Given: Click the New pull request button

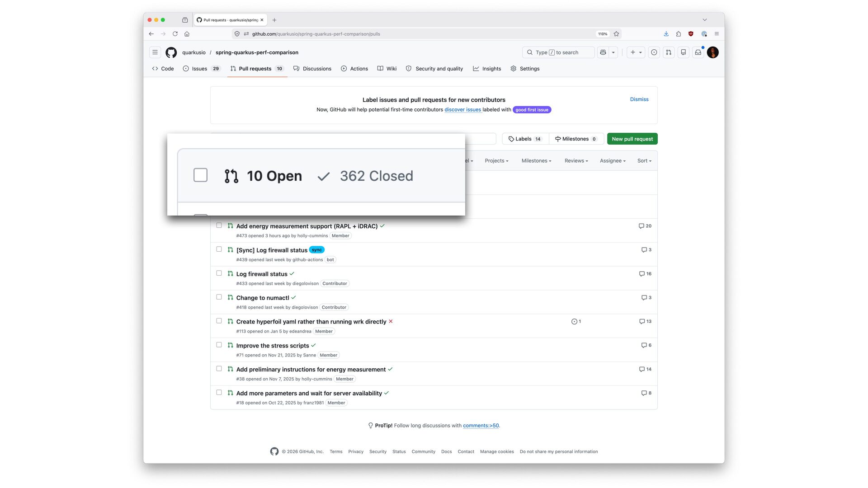Looking at the screenshot, I should [632, 139].
